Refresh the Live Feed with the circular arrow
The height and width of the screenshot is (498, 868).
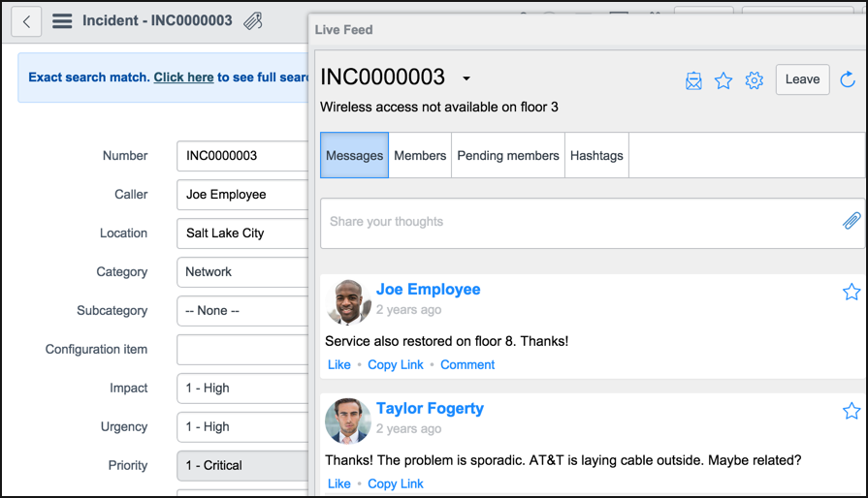tap(848, 79)
